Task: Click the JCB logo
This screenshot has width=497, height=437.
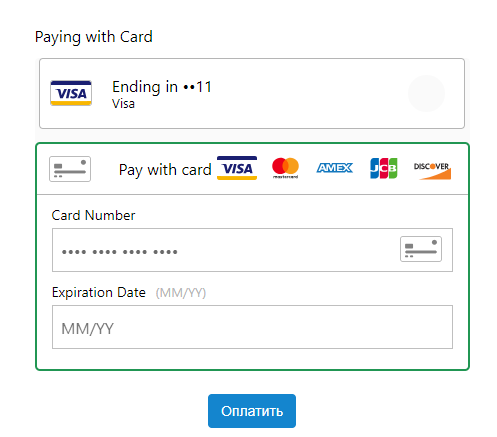Action: (384, 168)
